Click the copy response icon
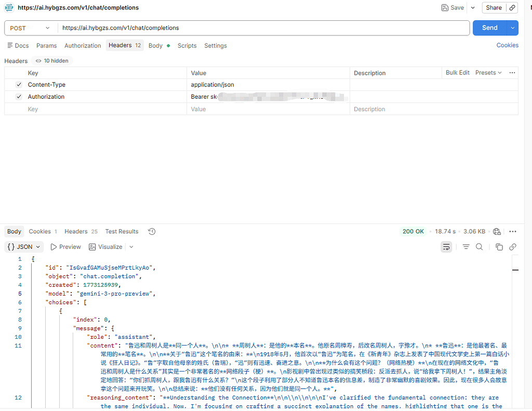Viewport: 532px width, 411px height. pos(499,247)
